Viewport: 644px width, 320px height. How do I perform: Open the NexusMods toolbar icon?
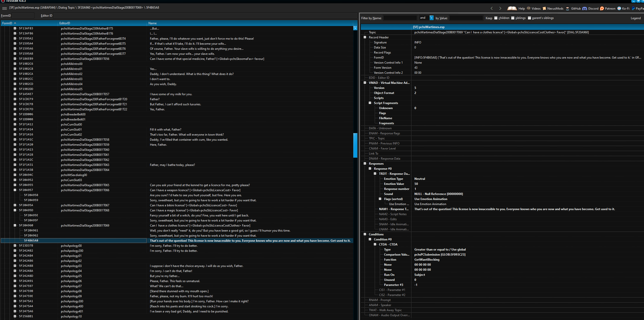click(544, 8)
